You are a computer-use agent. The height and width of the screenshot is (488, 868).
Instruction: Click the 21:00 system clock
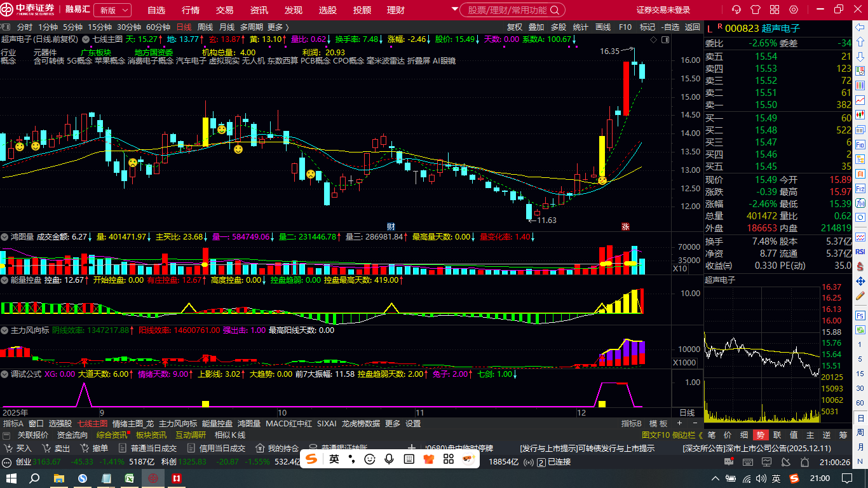click(x=820, y=478)
